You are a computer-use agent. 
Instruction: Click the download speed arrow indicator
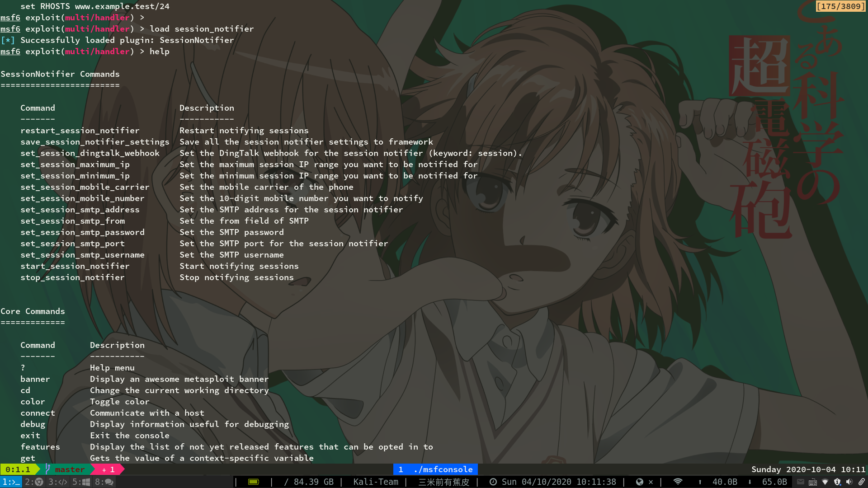750,482
